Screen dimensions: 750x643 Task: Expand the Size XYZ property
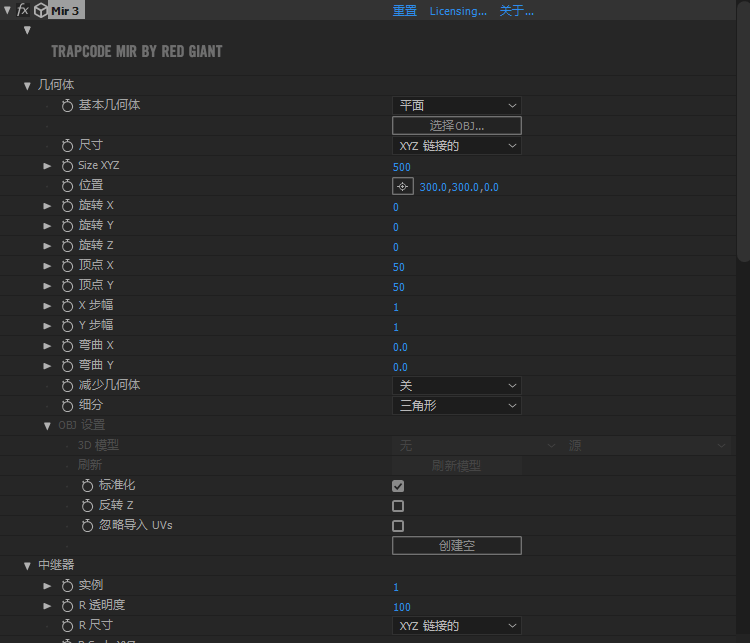pos(47,166)
